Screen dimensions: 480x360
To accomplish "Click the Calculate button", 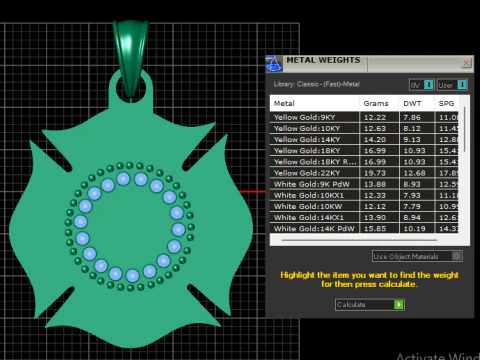I will 370,304.
